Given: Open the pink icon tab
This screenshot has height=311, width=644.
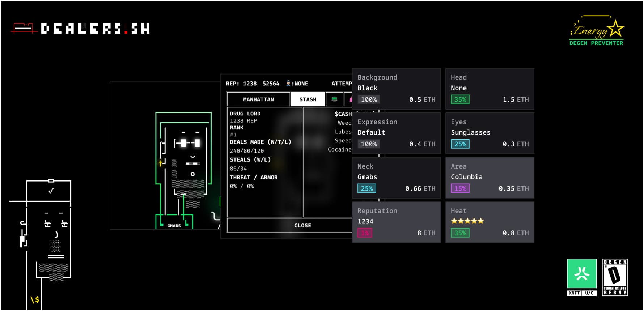Looking at the screenshot, I should (x=348, y=99).
